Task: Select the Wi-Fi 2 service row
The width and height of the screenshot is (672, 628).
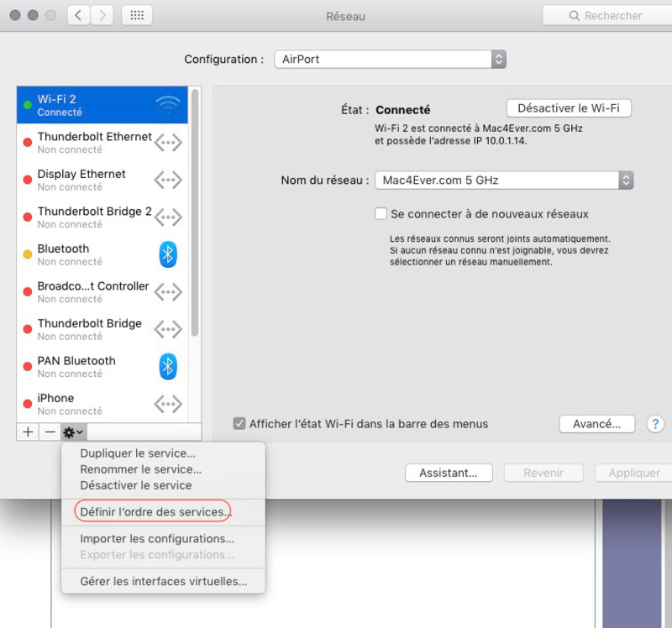Action: tap(102, 105)
